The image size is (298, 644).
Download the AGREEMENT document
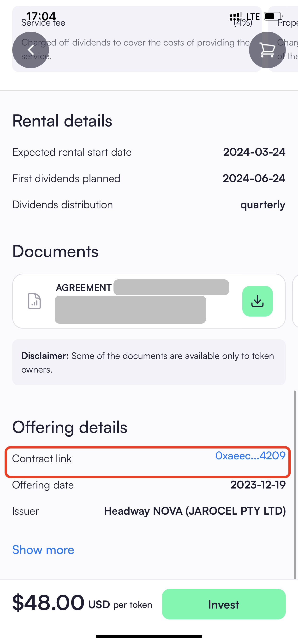[257, 301]
